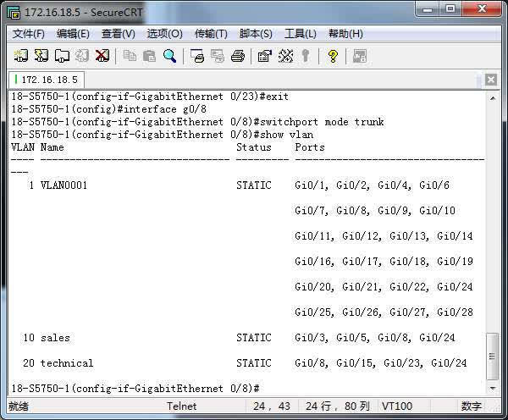
Task: Click scrollbar down arrow in terminal
Action: click(x=493, y=389)
